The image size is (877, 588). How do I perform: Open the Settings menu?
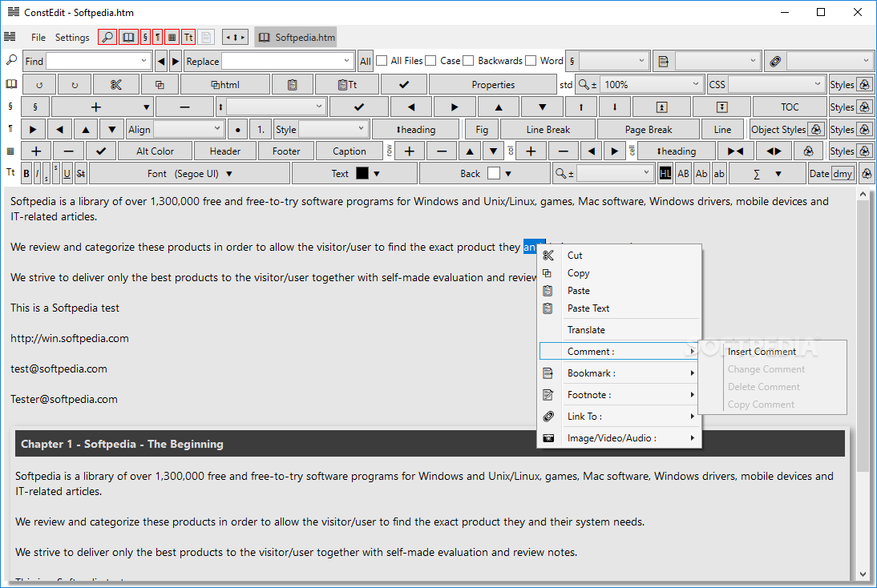72,38
